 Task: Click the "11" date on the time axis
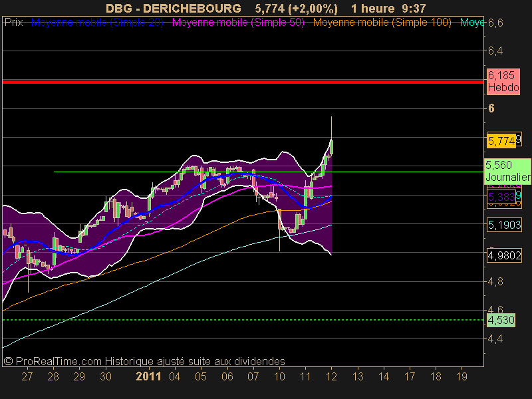point(306,376)
